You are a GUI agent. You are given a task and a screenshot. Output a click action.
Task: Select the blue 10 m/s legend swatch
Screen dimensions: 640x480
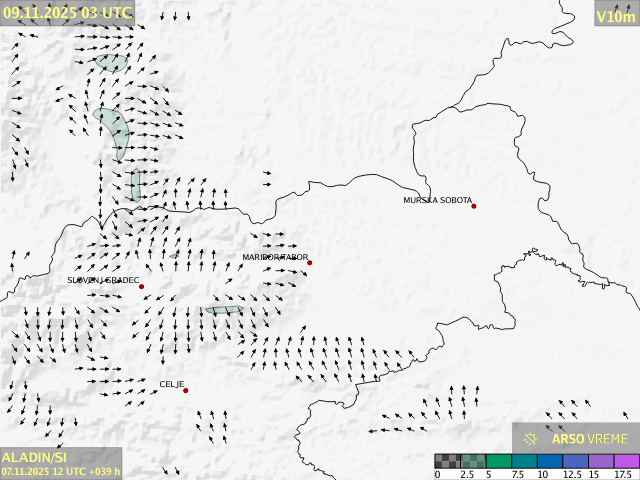[550, 461]
